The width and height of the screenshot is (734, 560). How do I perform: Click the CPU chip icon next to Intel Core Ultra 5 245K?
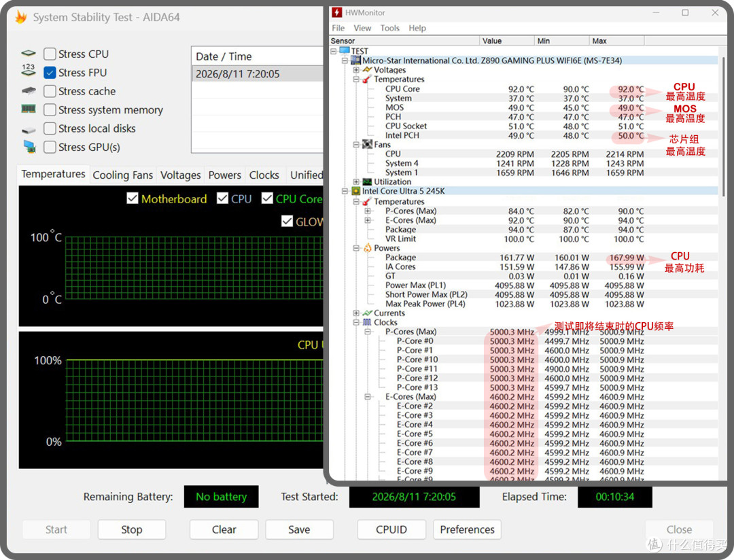[x=355, y=191]
